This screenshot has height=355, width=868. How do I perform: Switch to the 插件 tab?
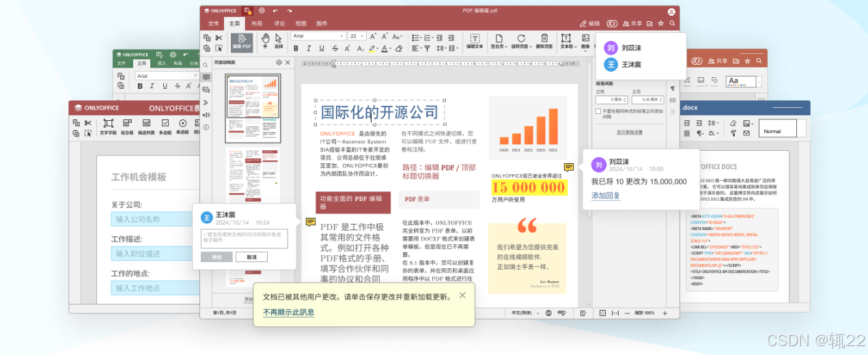click(x=322, y=23)
